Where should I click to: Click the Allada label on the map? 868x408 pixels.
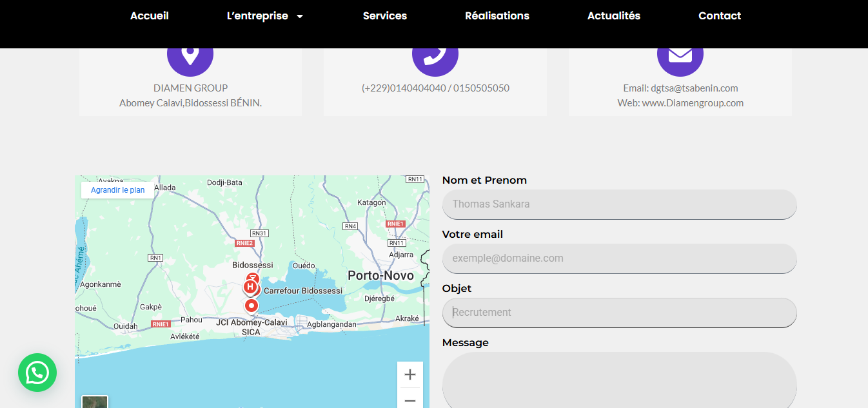tap(165, 188)
